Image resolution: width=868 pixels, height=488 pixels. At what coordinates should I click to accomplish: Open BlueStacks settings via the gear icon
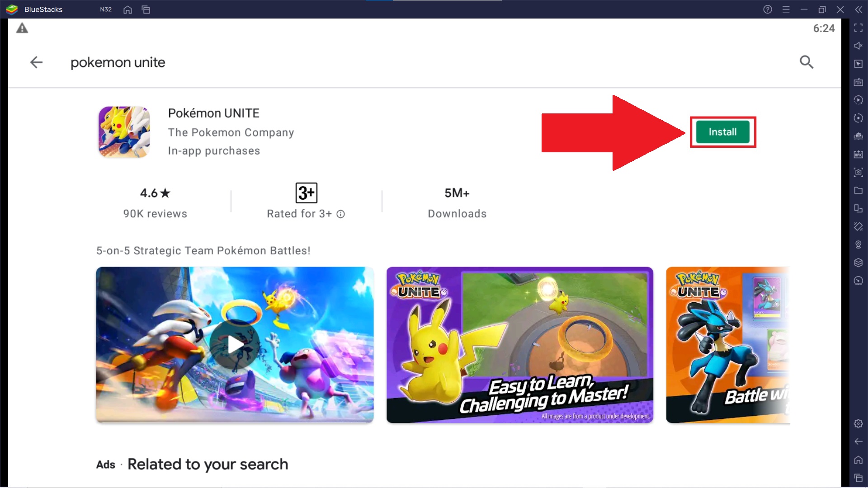[x=858, y=424]
